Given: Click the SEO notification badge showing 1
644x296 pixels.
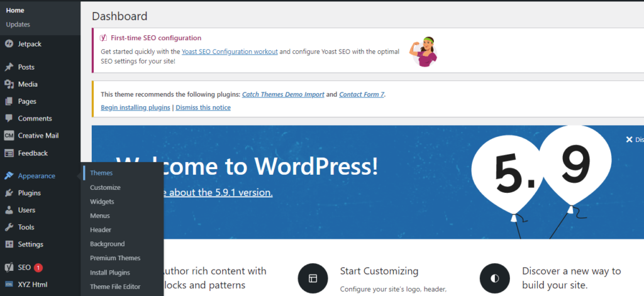Looking at the screenshot, I should pos(38,268).
